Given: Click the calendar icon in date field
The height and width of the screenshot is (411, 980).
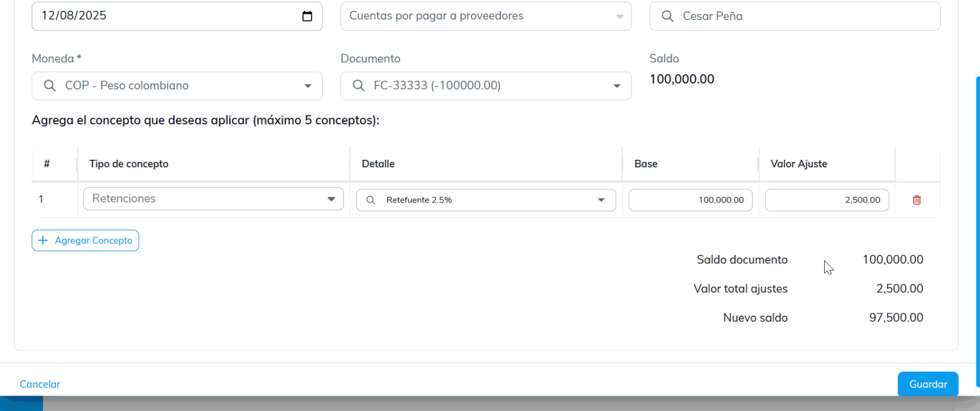Looking at the screenshot, I should click(x=307, y=16).
